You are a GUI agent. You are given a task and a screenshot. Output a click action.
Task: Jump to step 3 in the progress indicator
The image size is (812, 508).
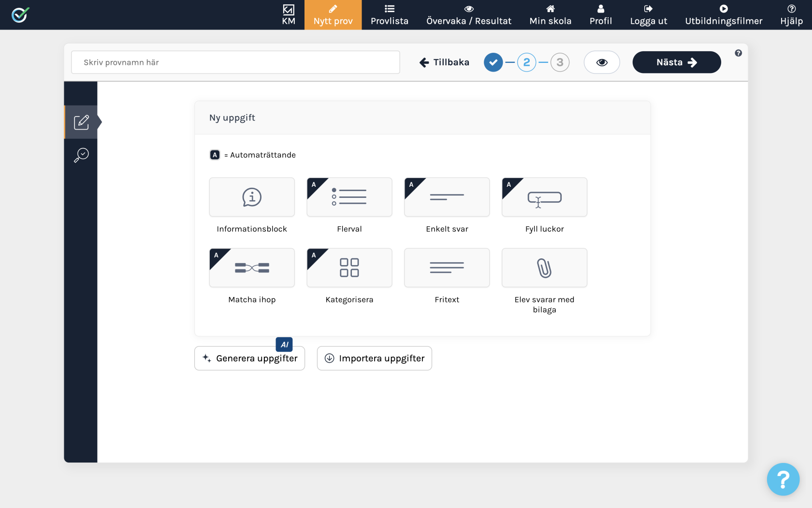(560, 62)
